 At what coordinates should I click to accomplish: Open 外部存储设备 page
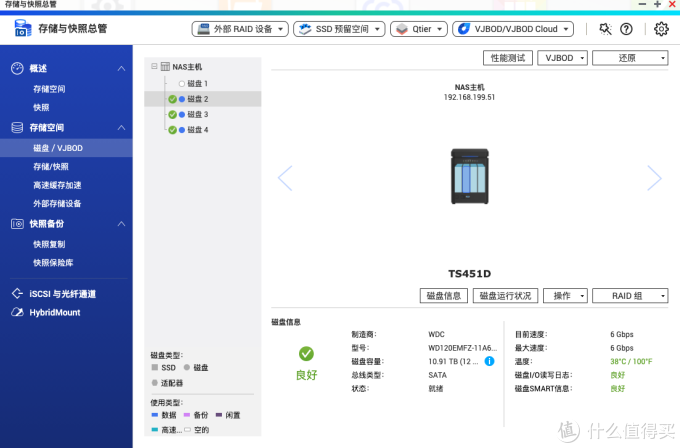57,204
